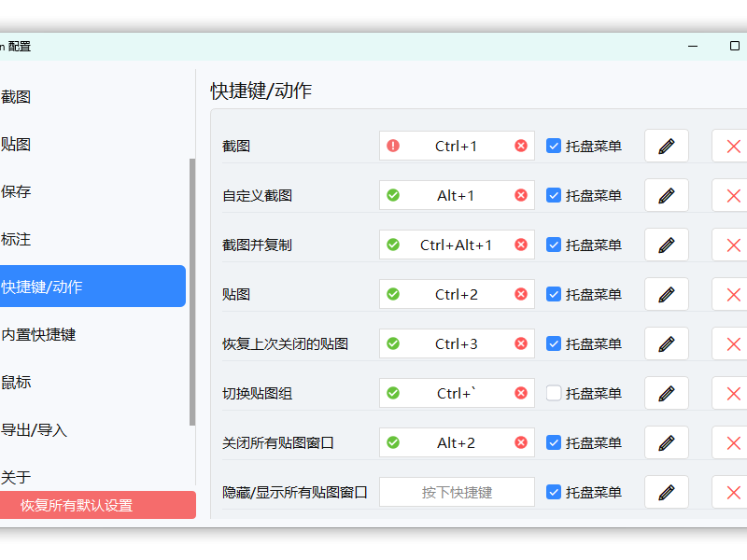Uncheck 托盘菜单 for 恢复上次关闭的贴图 row
Screen dimensions: 747x560
553,343
